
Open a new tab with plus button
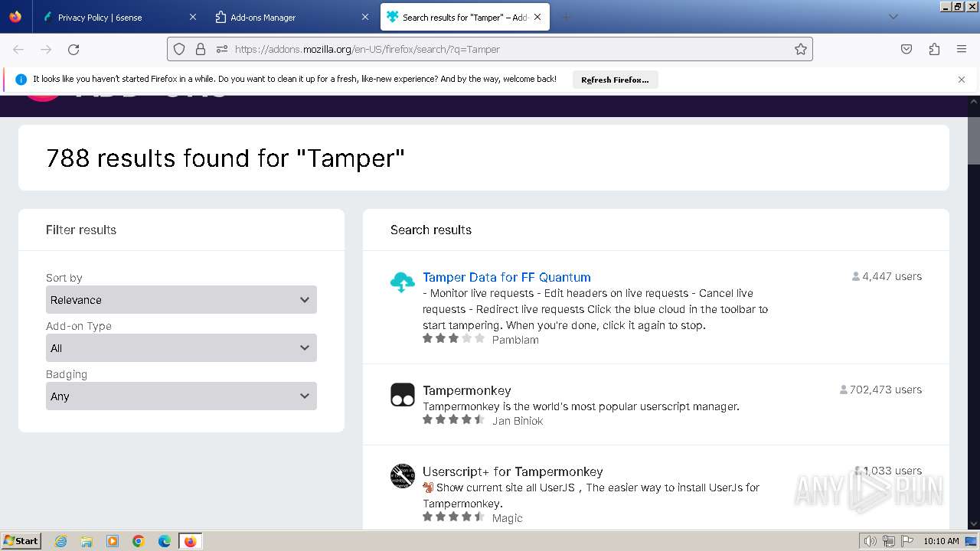point(567,17)
